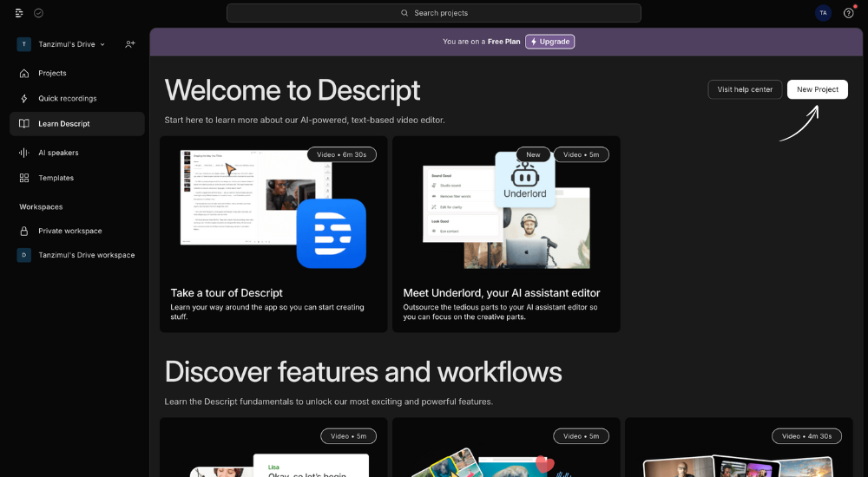Viewport: 868px width, 477px height.
Task: Click the Learn Descript book icon
Action: click(23, 124)
